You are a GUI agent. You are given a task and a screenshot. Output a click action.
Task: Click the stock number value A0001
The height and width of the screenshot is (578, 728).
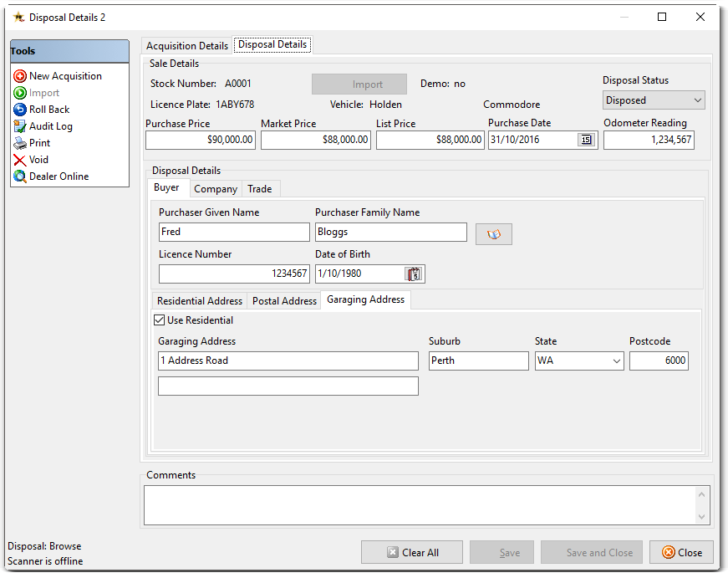(x=237, y=84)
